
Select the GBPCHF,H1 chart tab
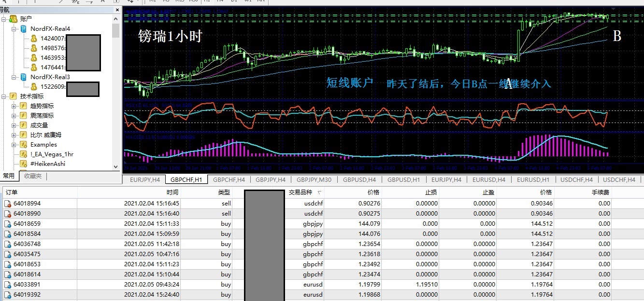[x=186, y=179]
